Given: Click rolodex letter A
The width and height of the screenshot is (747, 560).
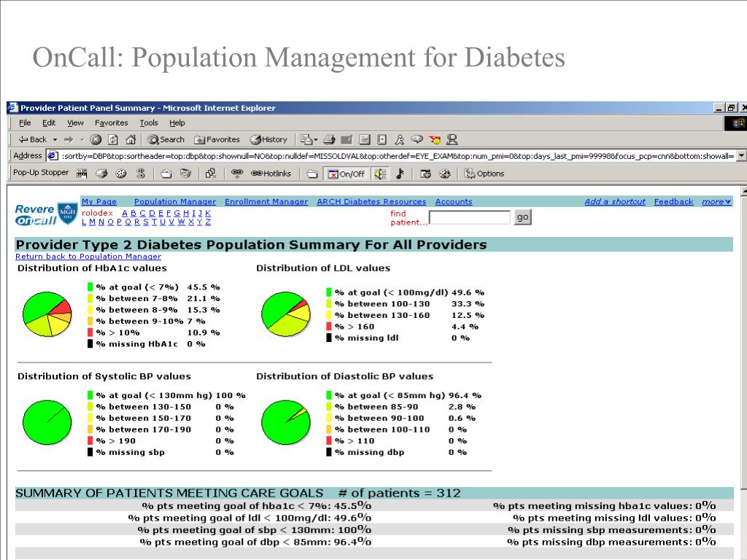Looking at the screenshot, I should pyautogui.click(x=125, y=213).
